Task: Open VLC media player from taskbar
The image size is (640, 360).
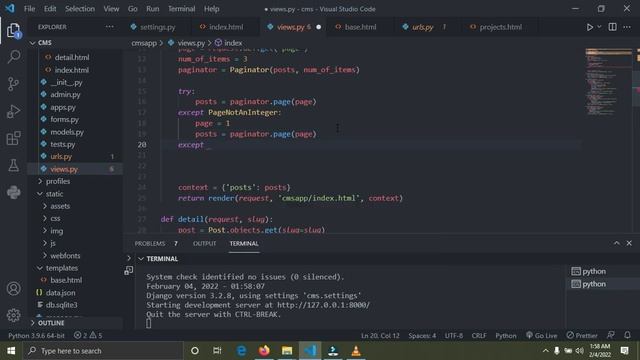Action: point(356,351)
